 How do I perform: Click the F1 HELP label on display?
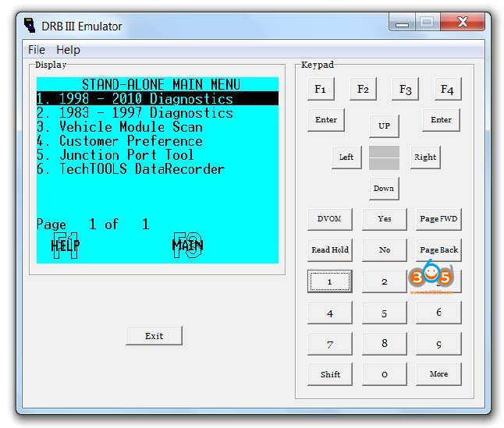pos(66,246)
